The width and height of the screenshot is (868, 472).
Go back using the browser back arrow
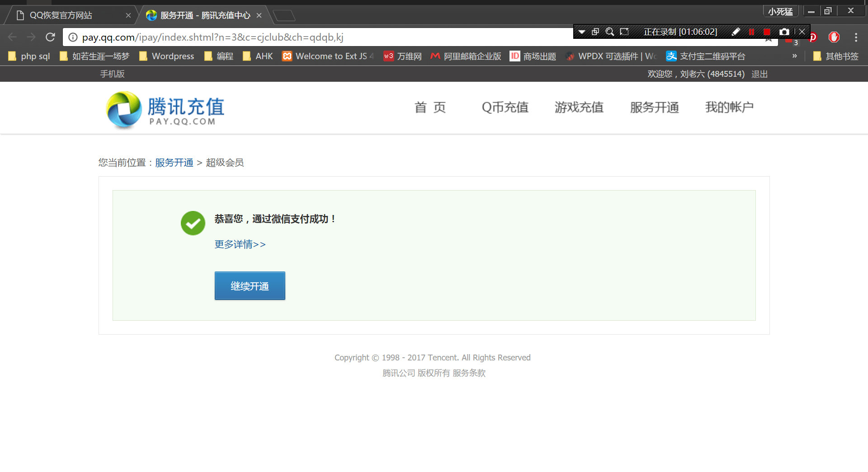click(12, 37)
